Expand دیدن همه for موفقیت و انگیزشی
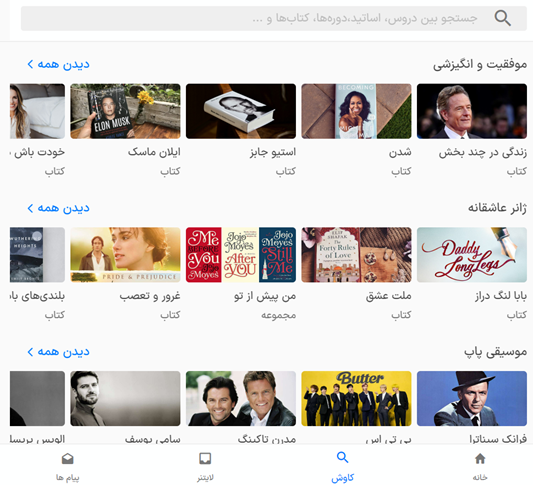The image size is (533, 485). coord(58,64)
